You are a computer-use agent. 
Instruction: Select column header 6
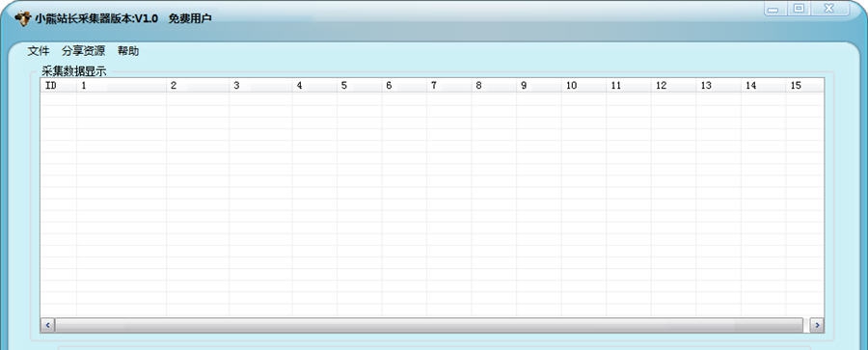[404, 85]
